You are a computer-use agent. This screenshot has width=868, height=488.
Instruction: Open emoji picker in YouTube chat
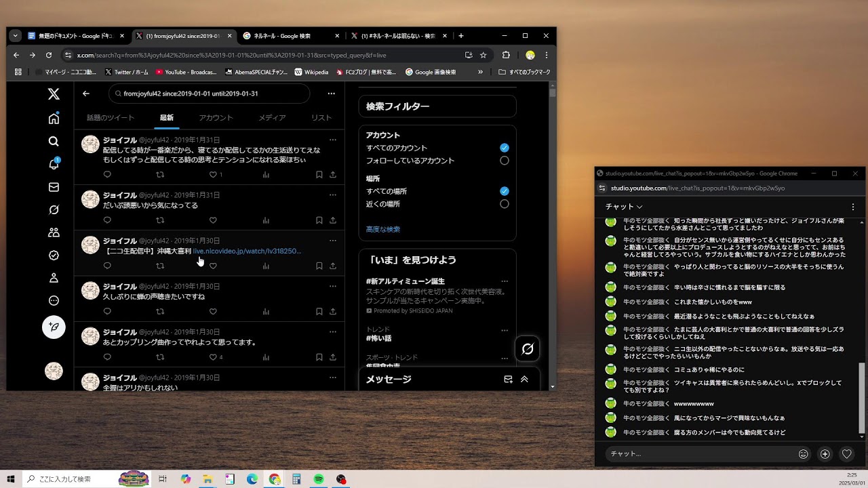coord(803,454)
